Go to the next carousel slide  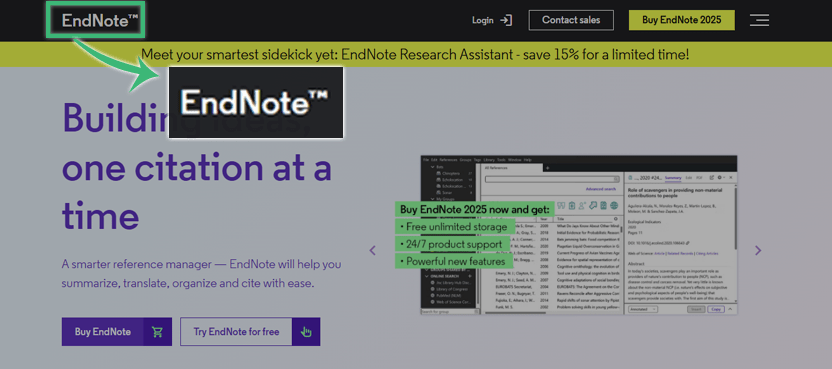tap(758, 250)
